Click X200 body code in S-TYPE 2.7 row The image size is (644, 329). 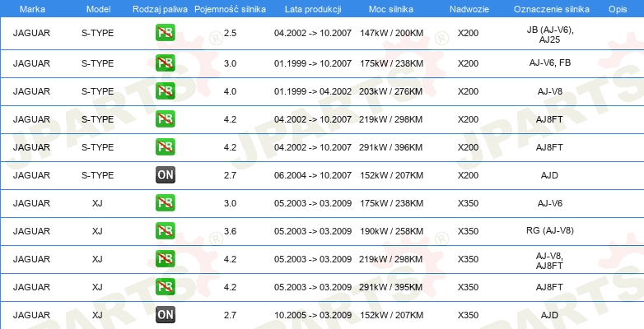pos(469,175)
